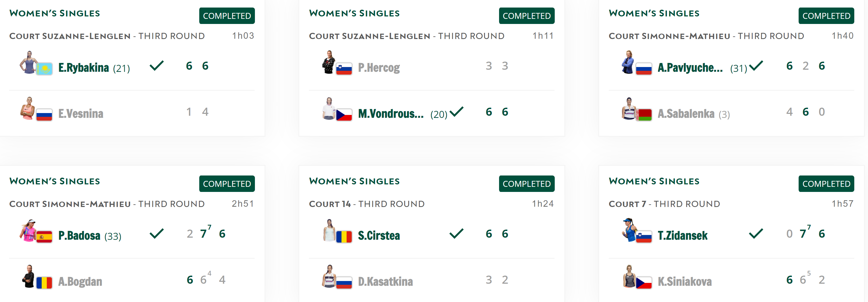The height and width of the screenshot is (302, 868).
Task: Click COMPLETED badge on Cirstea–Kasatkina match
Action: pyautogui.click(x=527, y=184)
